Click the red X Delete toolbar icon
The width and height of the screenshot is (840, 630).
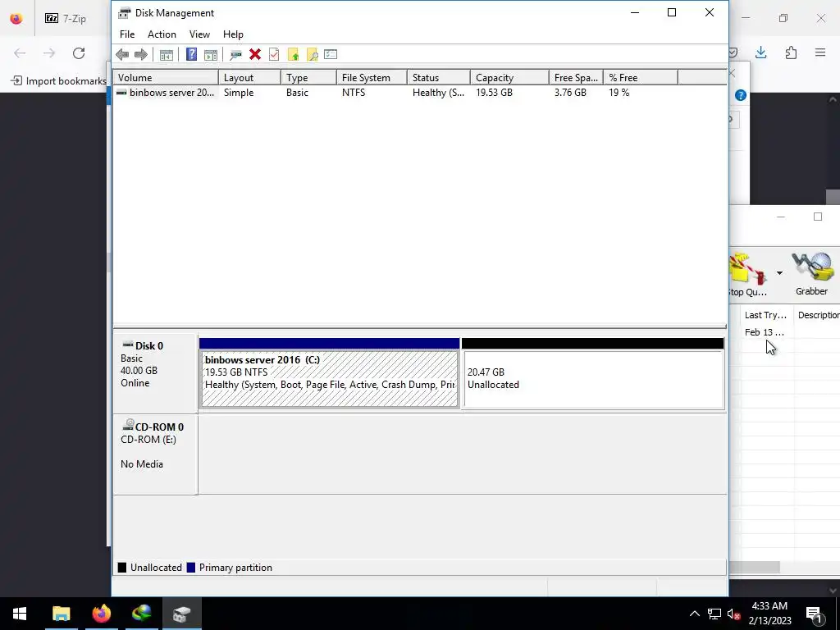point(255,54)
